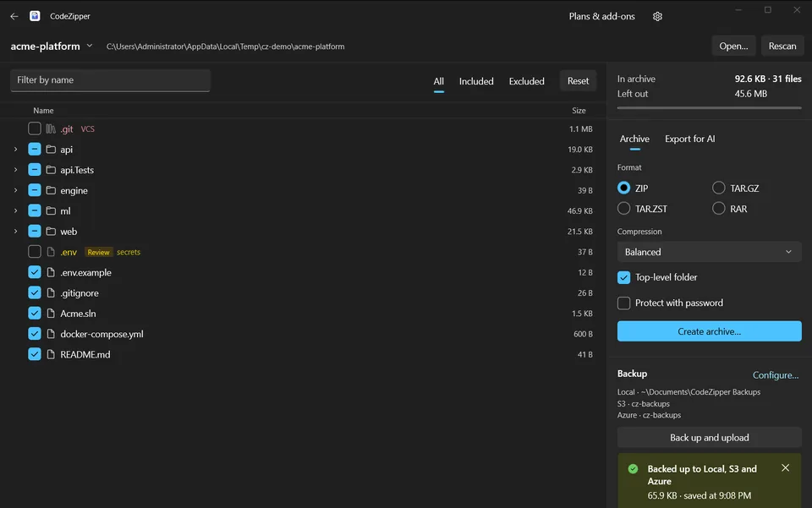Click the README.md file icon
812x508 pixels.
point(51,354)
